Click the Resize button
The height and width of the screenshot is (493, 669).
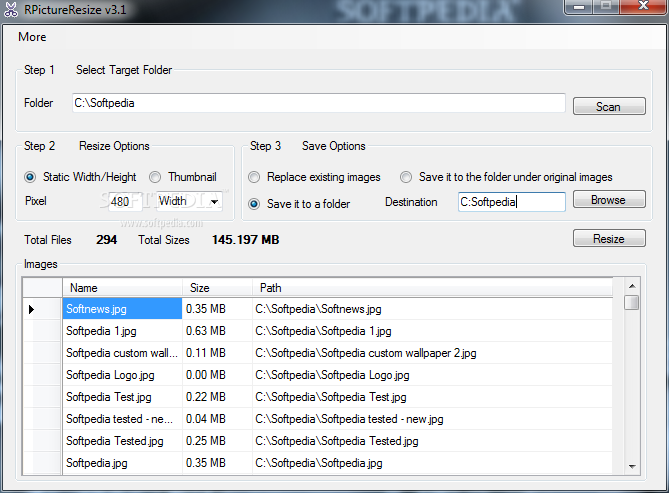(x=609, y=239)
